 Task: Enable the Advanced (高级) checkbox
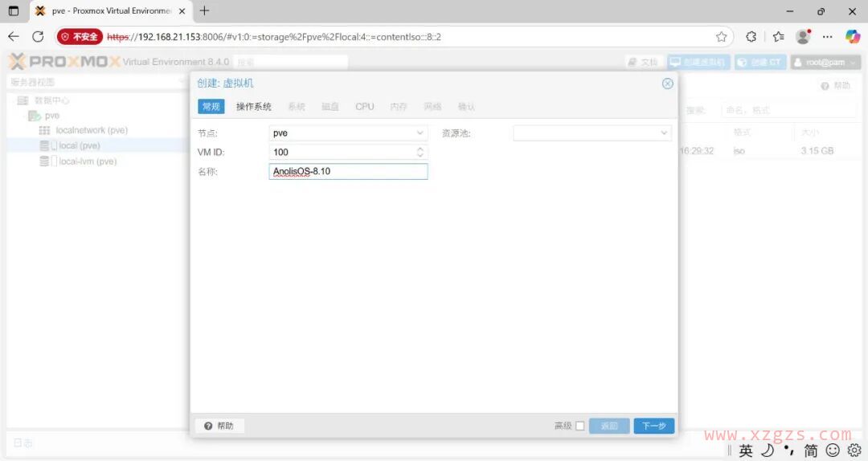pos(579,426)
